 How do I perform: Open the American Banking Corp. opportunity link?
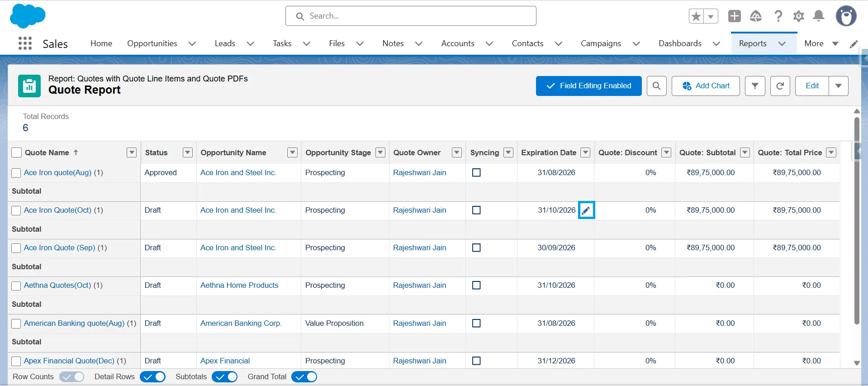point(241,324)
